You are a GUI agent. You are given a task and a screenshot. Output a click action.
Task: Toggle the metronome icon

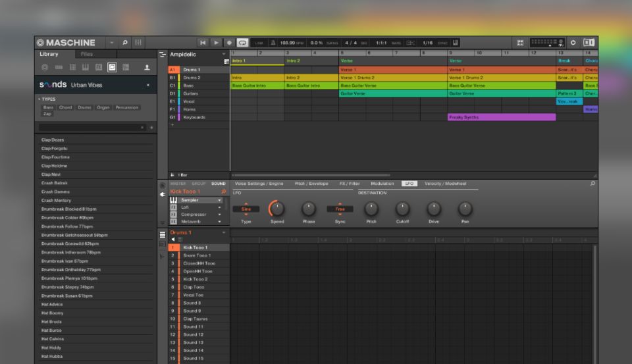273,43
